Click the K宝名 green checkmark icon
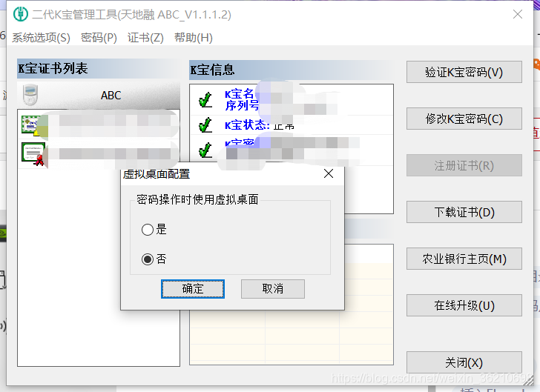Viewport: 540px width, 392px height. pyautogui.click(x=205, y=100)
